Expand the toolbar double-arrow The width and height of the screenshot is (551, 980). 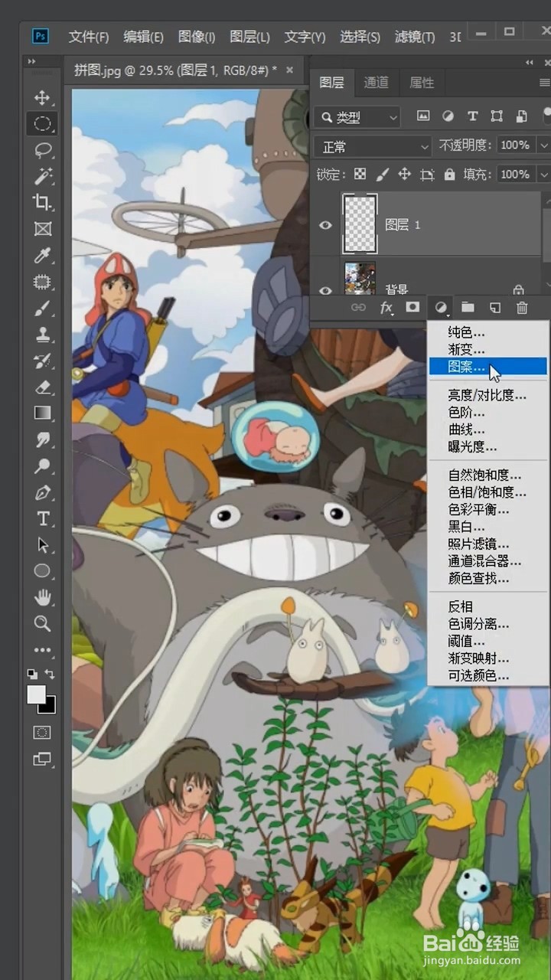pyautogui.click(x=31, y=61)
